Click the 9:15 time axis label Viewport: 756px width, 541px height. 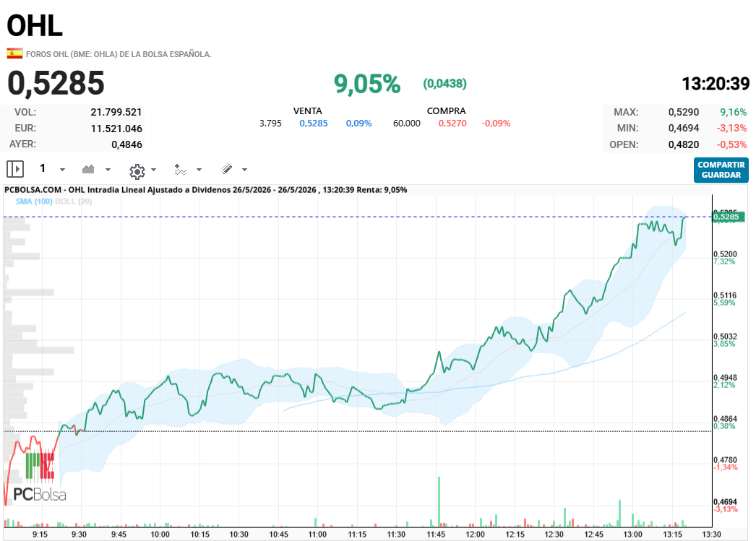(x=40, y=534)
